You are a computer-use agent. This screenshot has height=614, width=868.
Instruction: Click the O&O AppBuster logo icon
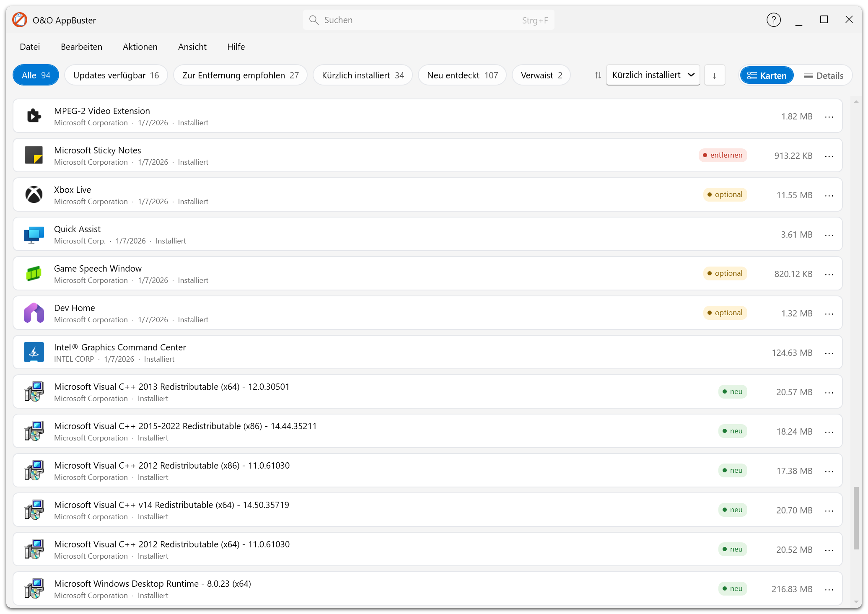[x=20, y=20]
